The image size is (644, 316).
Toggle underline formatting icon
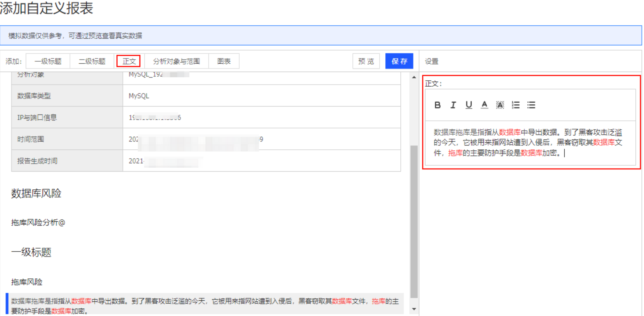coord(469,105)
